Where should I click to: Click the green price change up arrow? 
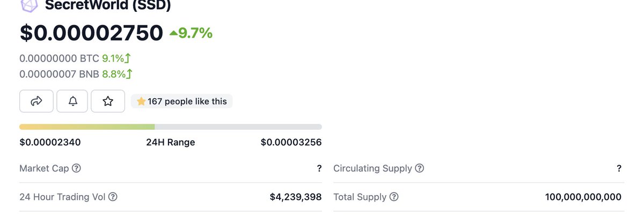(x=173, y=33)
